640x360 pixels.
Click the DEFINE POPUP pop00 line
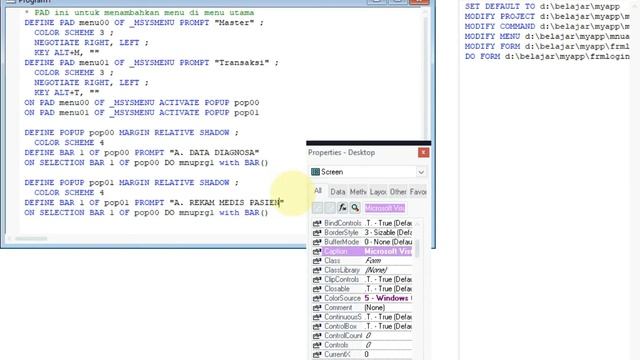(x=131, y=133)
